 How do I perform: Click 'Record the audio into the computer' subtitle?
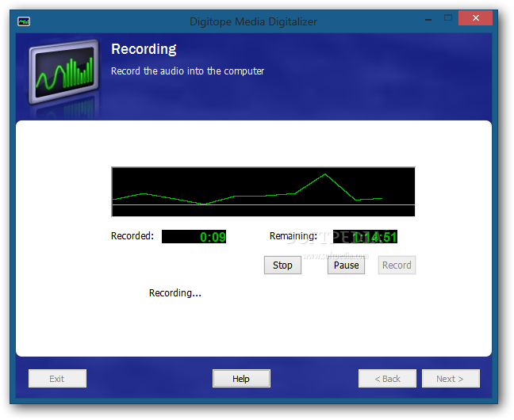187,71
